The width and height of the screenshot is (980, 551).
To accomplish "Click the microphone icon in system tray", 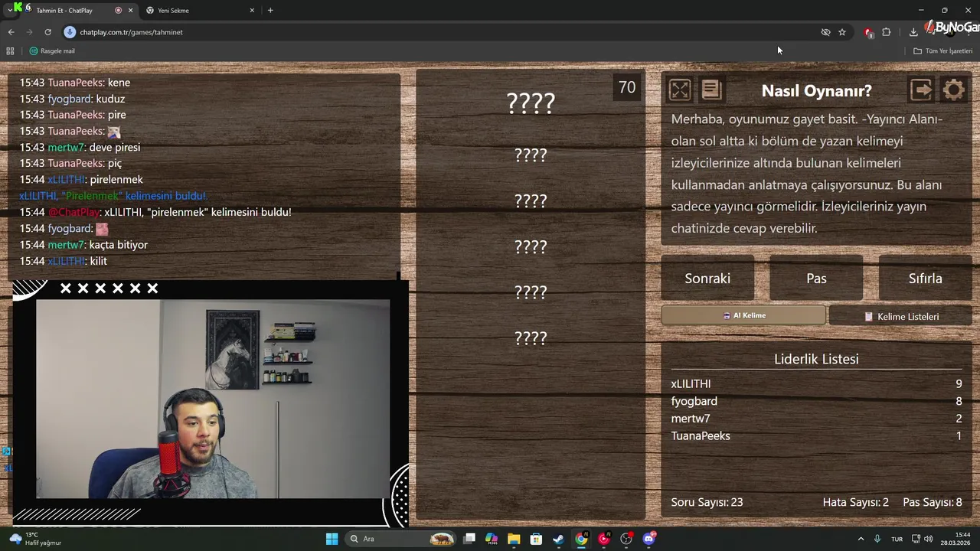I will 877,539.
